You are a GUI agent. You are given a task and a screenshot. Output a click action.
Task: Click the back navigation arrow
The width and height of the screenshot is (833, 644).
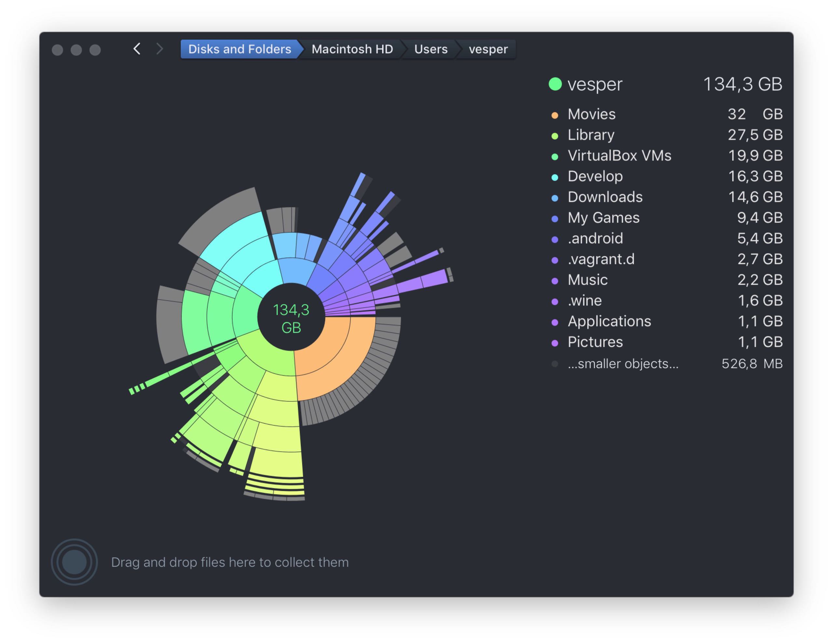coord(137,49)
